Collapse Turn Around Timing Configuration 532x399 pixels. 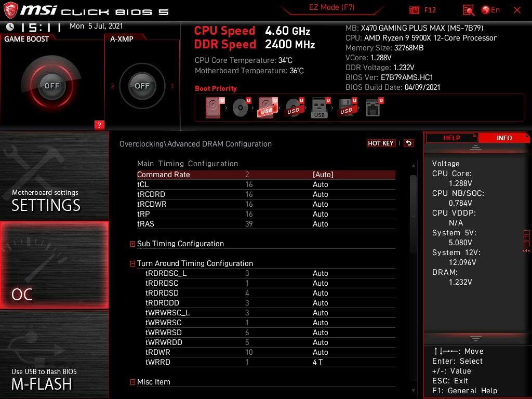point(132,263)
